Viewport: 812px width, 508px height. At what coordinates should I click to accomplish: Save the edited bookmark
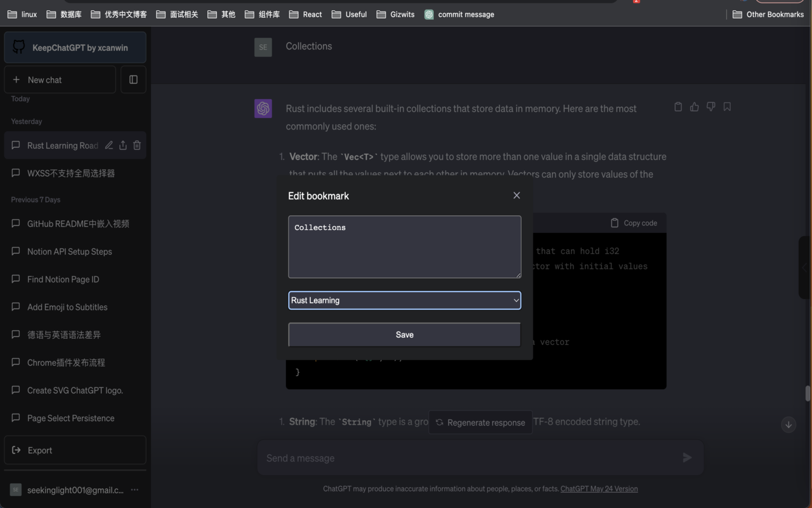click(x=404, y=334)
